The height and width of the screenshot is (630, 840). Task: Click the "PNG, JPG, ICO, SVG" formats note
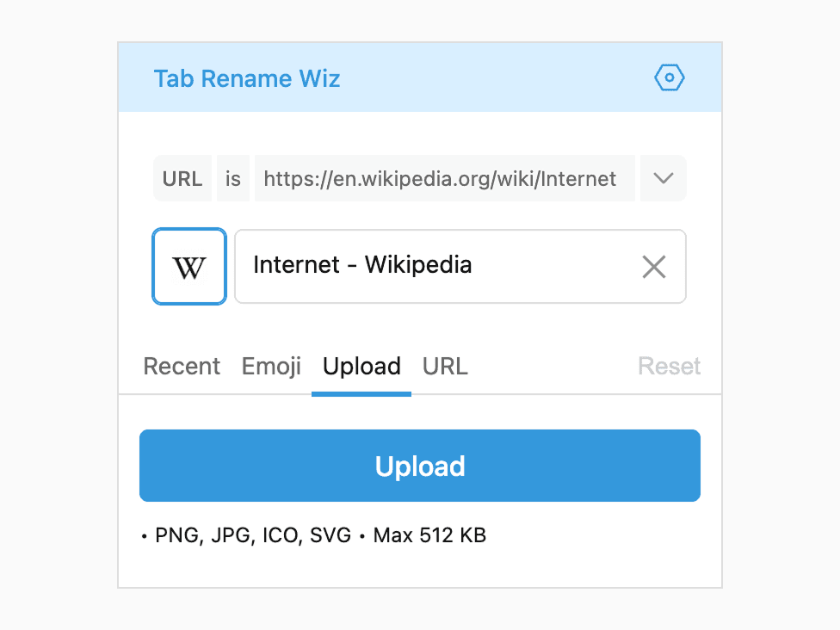(x=253, y=535)
